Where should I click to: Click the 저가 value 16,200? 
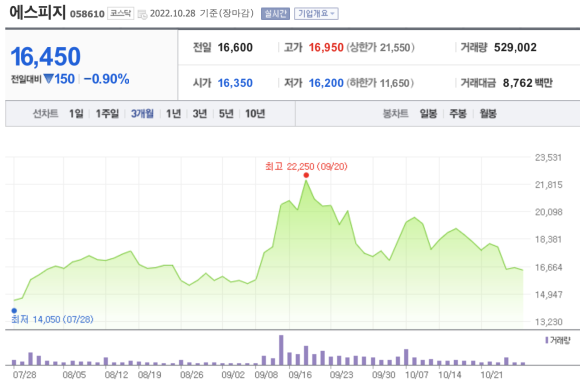[326, 83]
